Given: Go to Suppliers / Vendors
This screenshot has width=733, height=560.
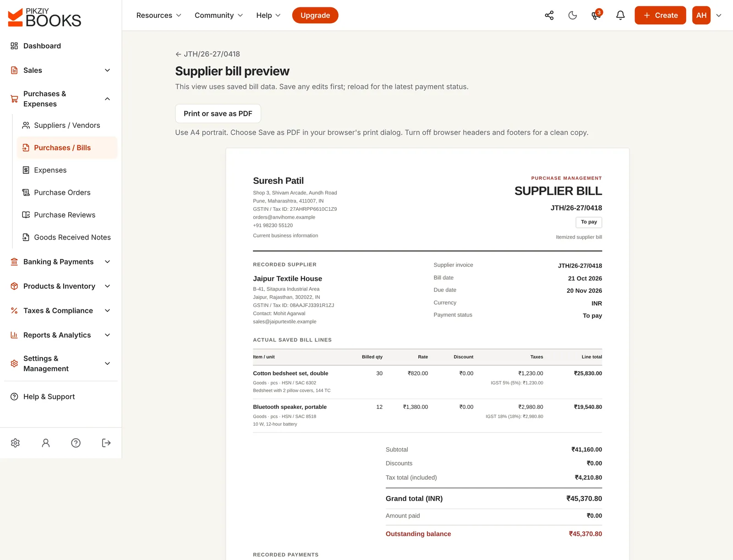Looking at the screenshot, I should tap(67, 126).
